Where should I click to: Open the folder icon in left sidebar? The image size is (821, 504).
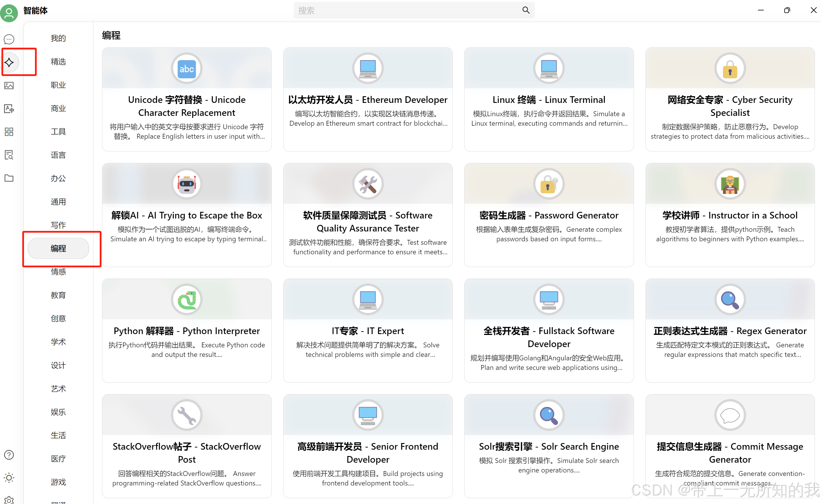point(9,178)
